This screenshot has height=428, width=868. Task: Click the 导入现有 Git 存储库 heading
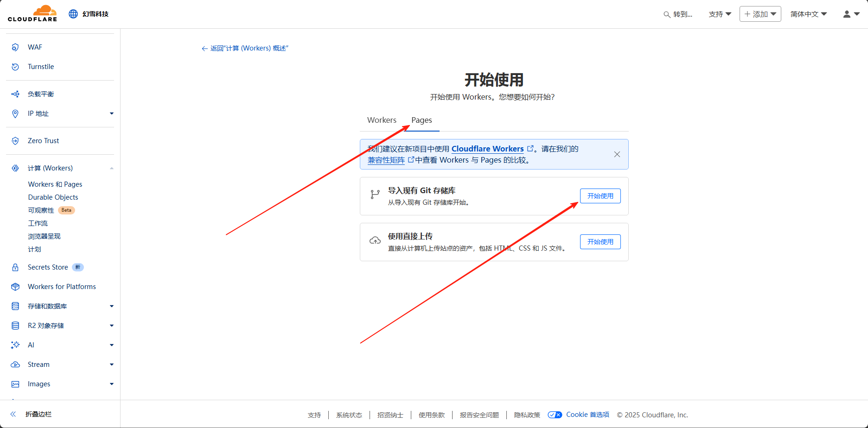(x=421, y=190)
